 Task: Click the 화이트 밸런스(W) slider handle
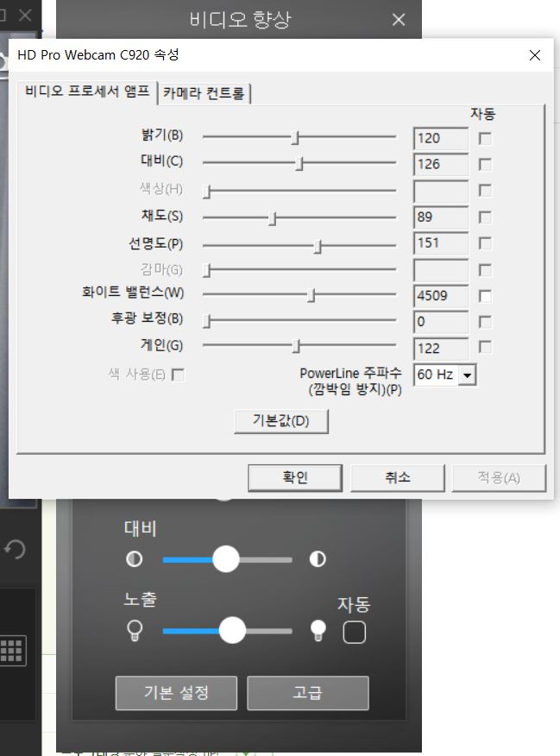(x=311, y=294)
